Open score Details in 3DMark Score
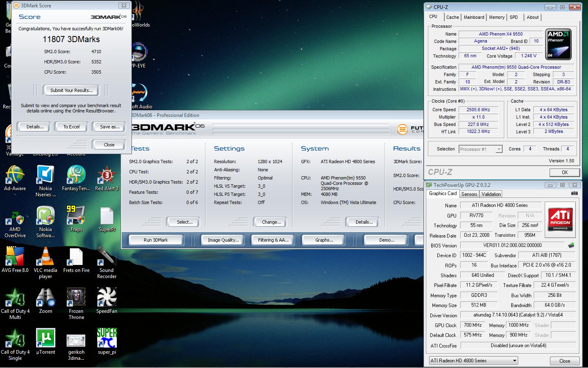This screenshot has height=368, width=588. pyautogui.click(x=35, y=127)
